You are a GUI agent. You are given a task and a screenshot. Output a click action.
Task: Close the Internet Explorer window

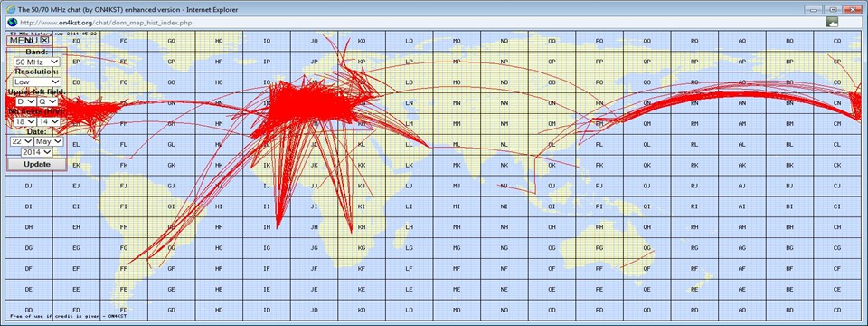(853, 9)
